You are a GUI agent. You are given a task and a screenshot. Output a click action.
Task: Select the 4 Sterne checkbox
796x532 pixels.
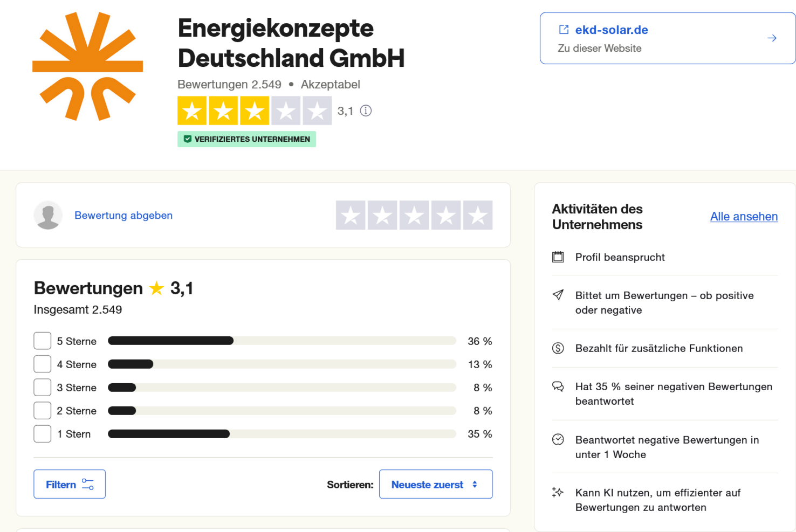43,364
